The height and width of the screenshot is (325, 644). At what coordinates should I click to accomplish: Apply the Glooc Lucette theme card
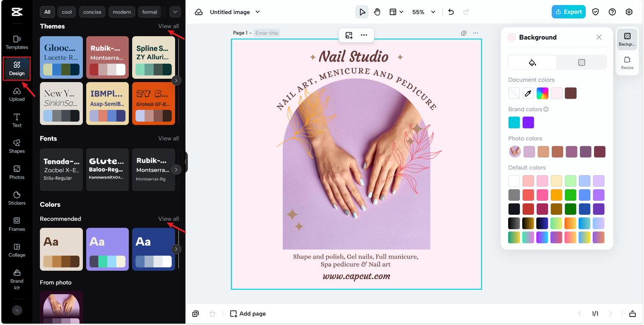[61, 57]
